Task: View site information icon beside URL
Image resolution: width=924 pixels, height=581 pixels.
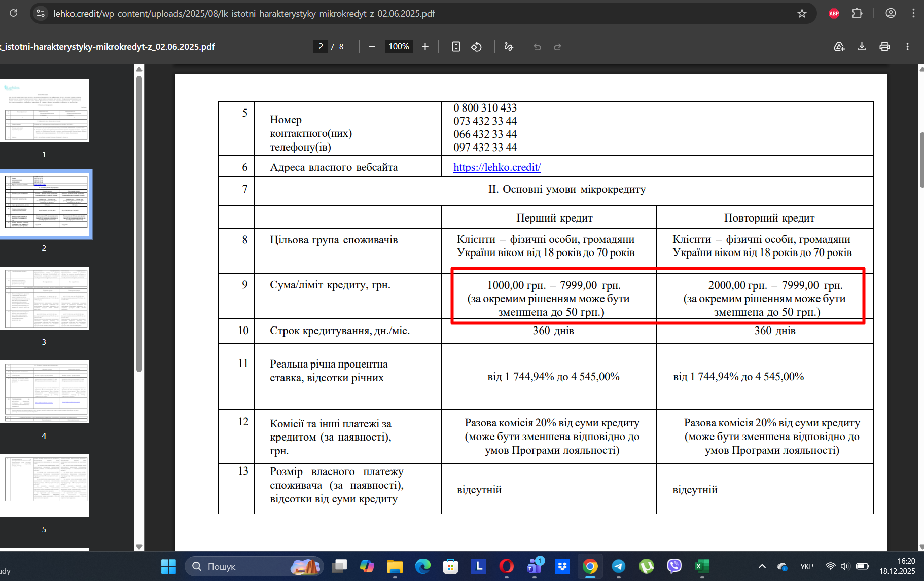Action: (x=41, y=14)
